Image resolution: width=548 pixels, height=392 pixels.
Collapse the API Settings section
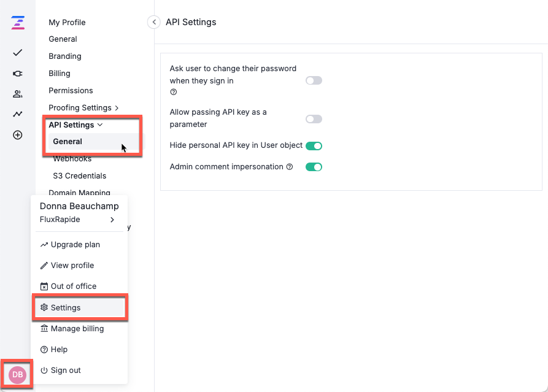[75, 125]
